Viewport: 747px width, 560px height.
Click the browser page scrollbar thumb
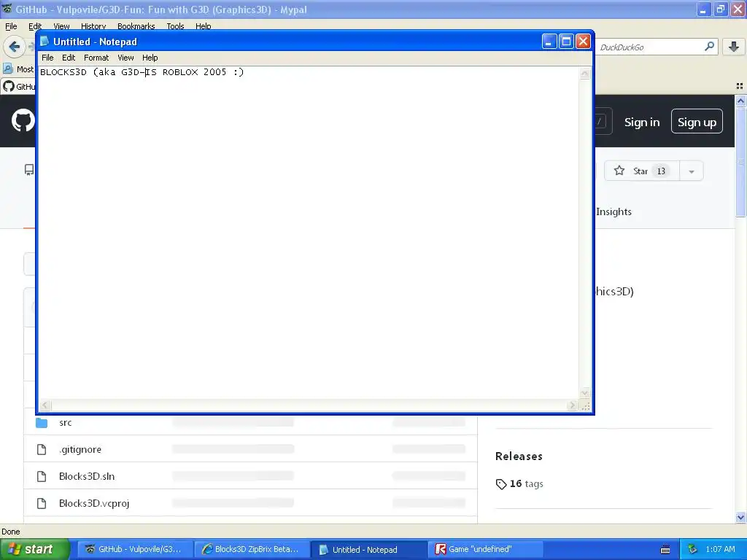740,162
